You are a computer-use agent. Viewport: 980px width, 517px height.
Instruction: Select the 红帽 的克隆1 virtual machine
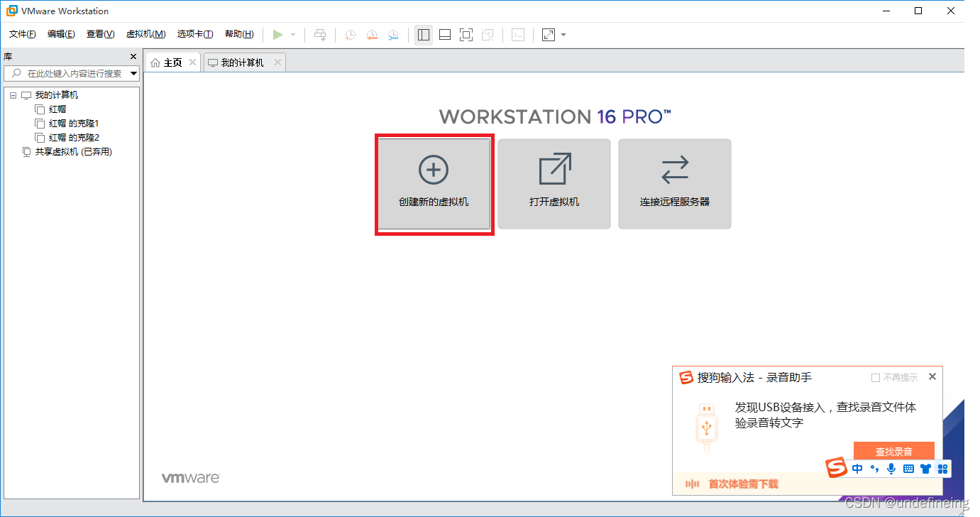point(74,124)
